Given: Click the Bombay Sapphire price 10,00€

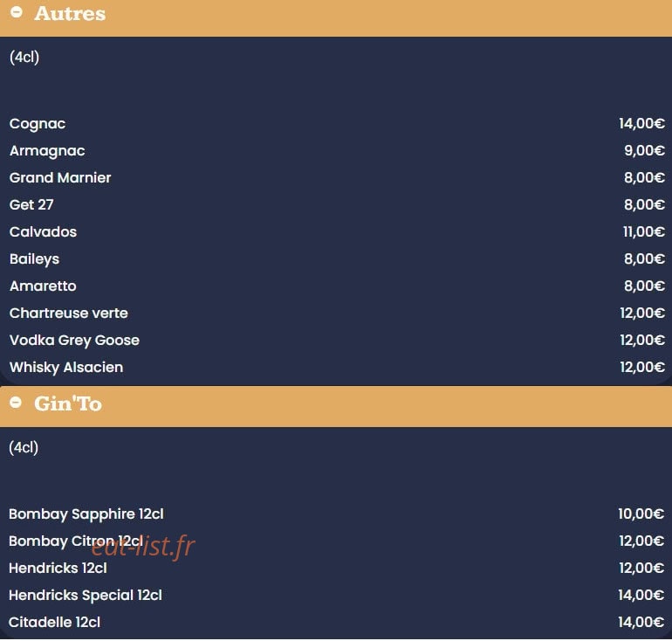Looking at the screenshot, I should click(641, 513).
